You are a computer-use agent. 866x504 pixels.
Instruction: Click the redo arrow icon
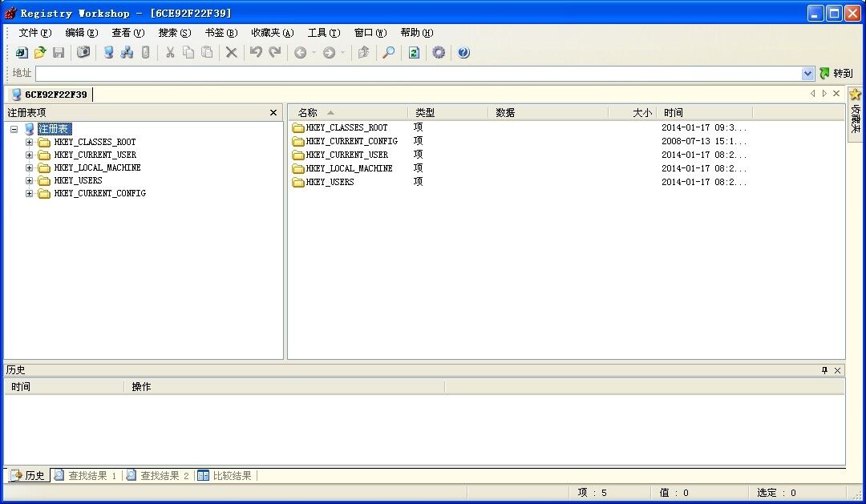tap(274, 52)
